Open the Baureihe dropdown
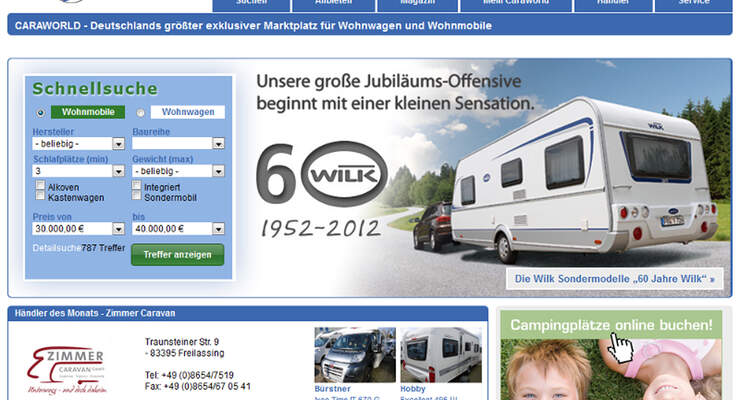Image resolution: width=740 pixels, height=400 pixels. (x=178, y=143)
